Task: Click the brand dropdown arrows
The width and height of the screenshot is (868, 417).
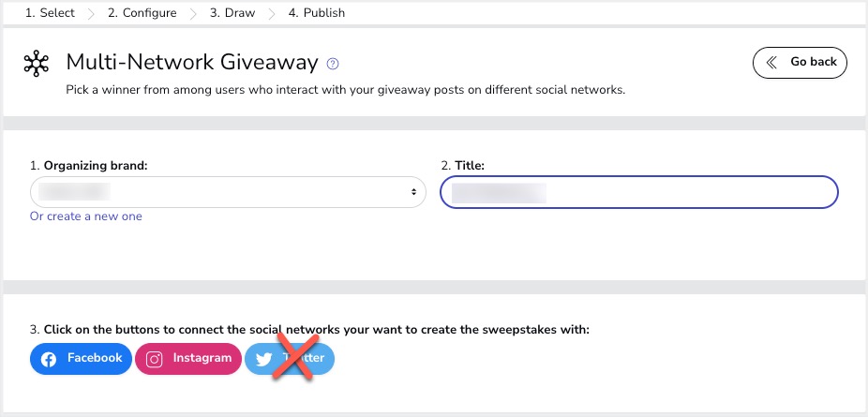Action: (x=413, y=192)
